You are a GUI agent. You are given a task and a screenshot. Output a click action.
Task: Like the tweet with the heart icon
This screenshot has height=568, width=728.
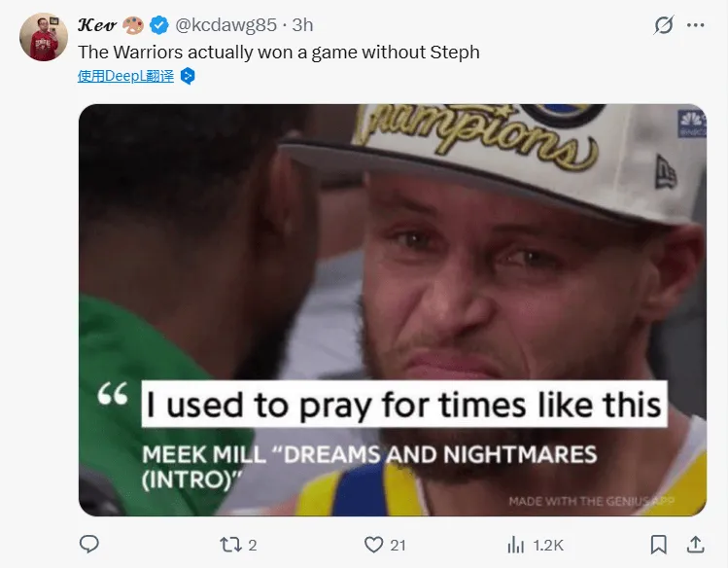coord(374,545)
